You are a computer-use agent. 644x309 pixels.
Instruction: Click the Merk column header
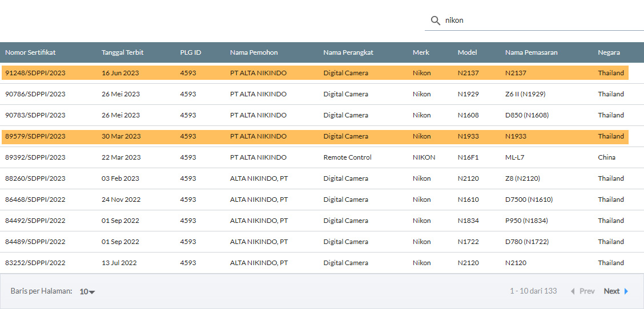tap(421, 52)
